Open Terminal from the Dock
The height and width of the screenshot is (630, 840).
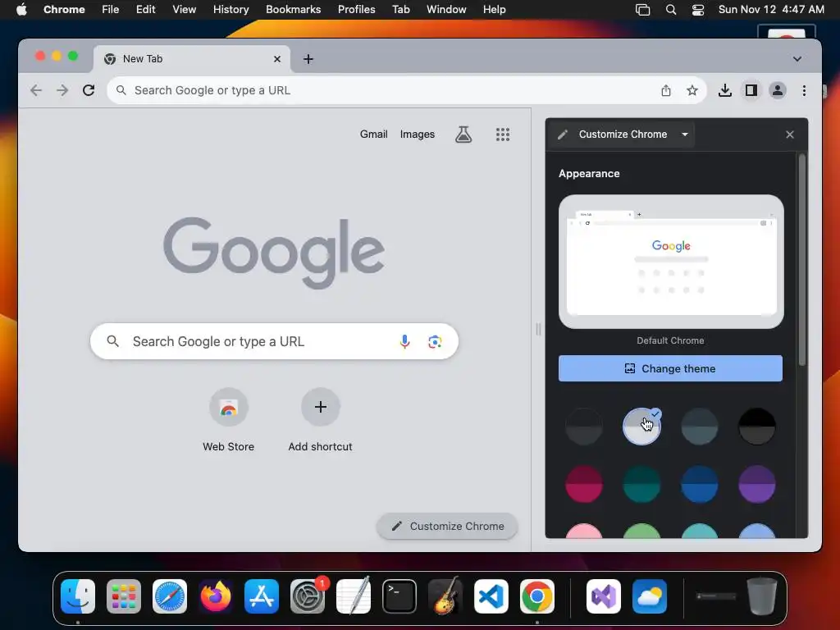tap(399, 596)
